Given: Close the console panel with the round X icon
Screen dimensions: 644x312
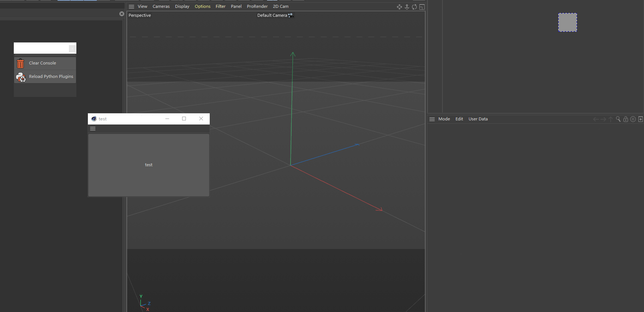Looking at the screenshot, I should click(x=122, y=14).
